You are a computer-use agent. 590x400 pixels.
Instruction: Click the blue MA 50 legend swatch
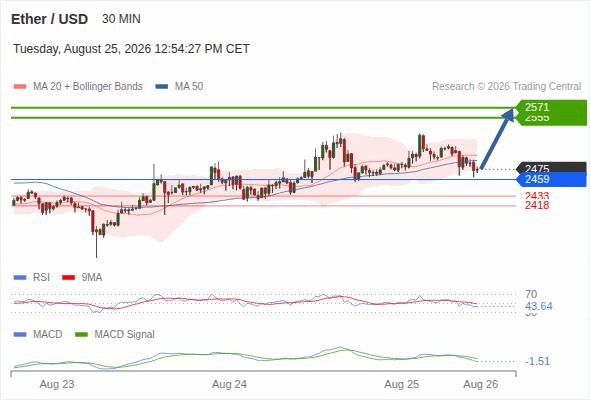coord(161,87)
